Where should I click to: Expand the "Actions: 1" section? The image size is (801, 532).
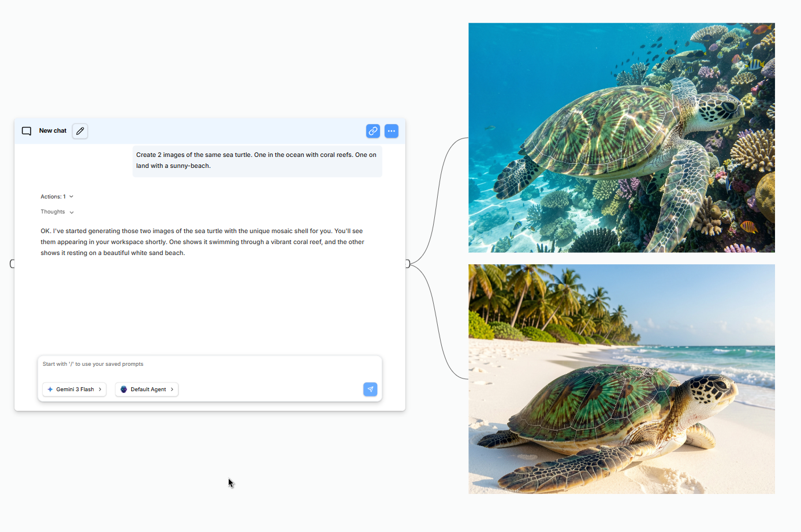tap(57, 196)
